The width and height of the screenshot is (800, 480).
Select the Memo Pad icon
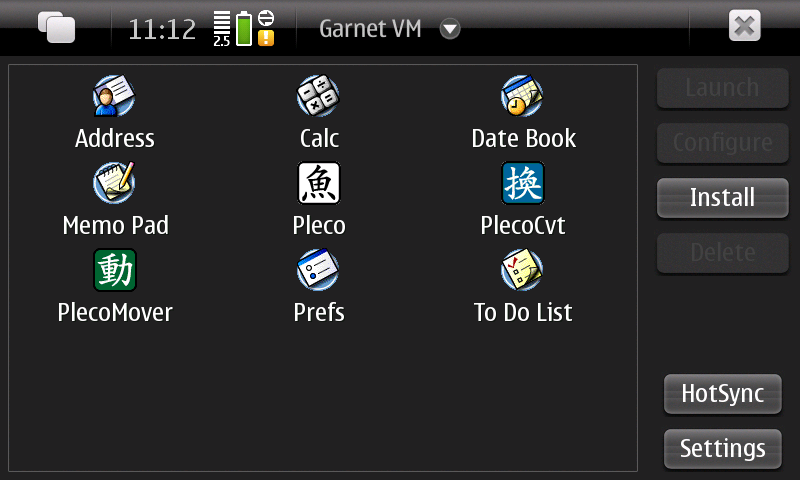(114, 183)
